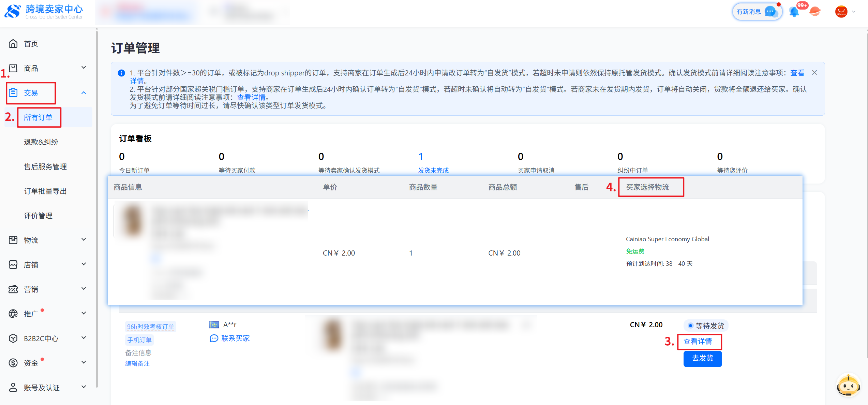Open the robot assistant icon
Viewport: 868px width, 405px height.
[848, 386]
